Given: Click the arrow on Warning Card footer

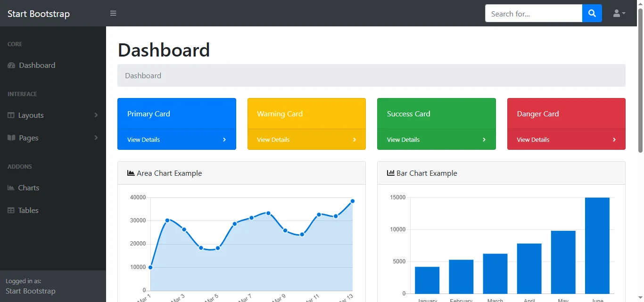Looking at the screenshot, I should [355, 140].
